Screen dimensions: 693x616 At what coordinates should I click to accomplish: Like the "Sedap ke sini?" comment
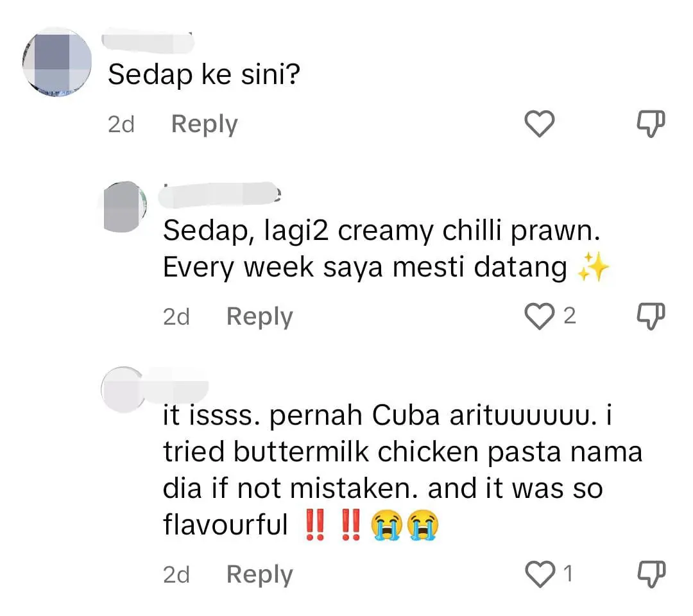point(539,124)
